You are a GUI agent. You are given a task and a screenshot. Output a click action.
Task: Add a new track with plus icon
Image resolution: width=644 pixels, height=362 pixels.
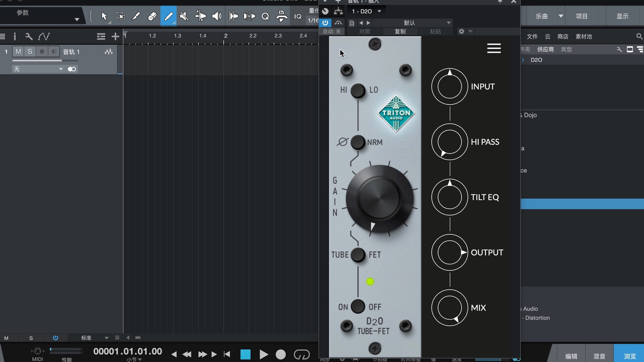(x=115, y=36)
